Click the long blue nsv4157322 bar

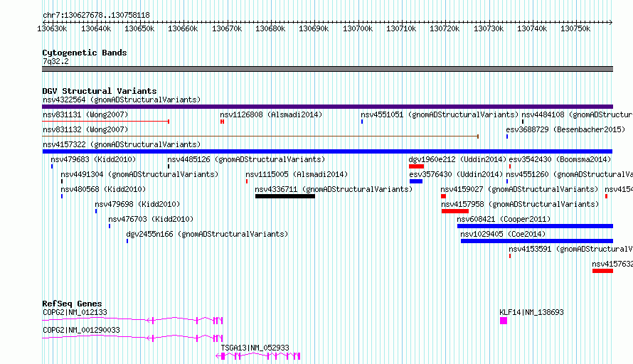point(327,151)
